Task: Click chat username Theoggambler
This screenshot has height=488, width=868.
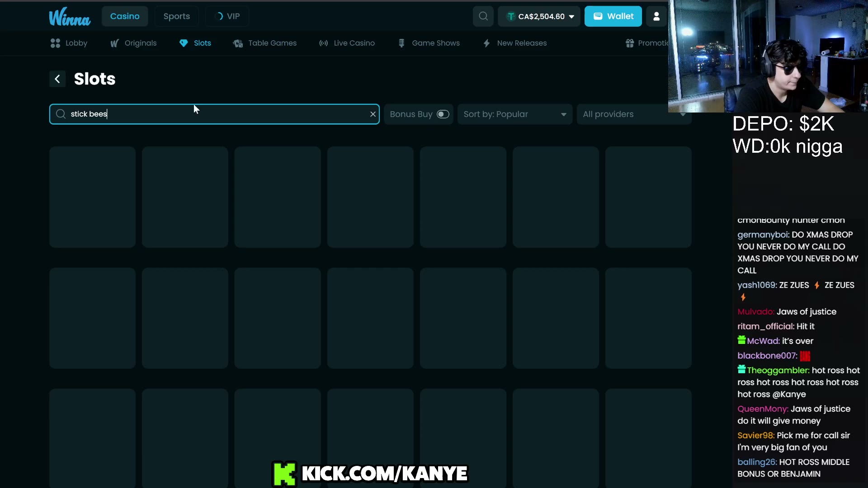Action: click(778, 371)
